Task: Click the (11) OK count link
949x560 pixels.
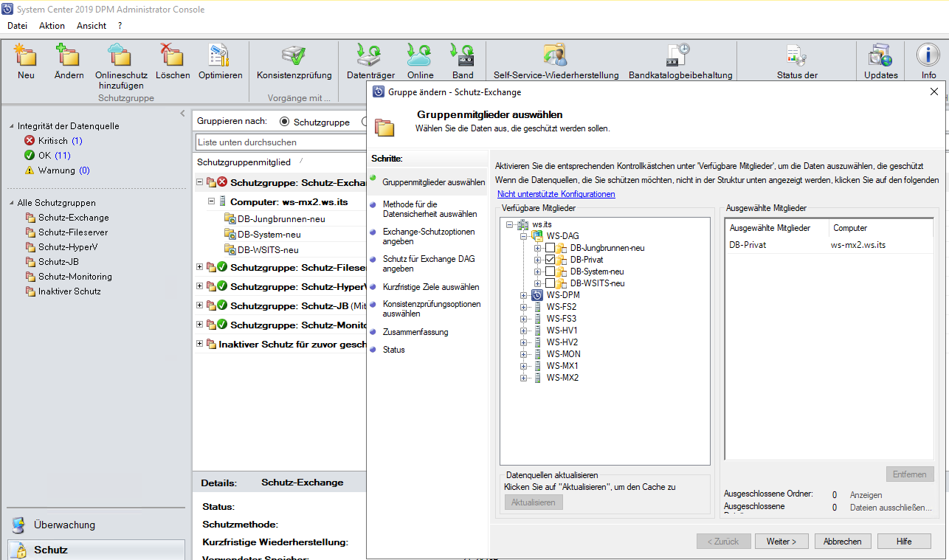Action: coord(63,156)
